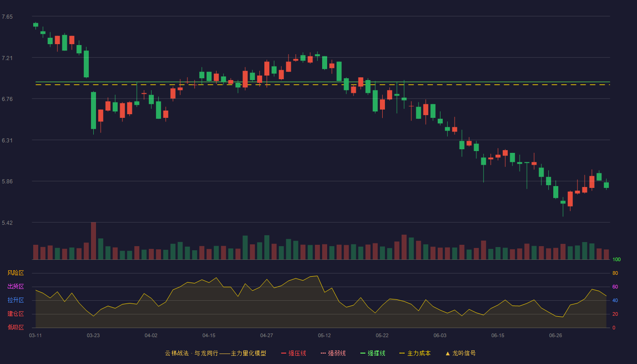Toggle the 主力成本 dashed-line legend
The width and height of the screenshot is (637, 364).
coord(415,353)
